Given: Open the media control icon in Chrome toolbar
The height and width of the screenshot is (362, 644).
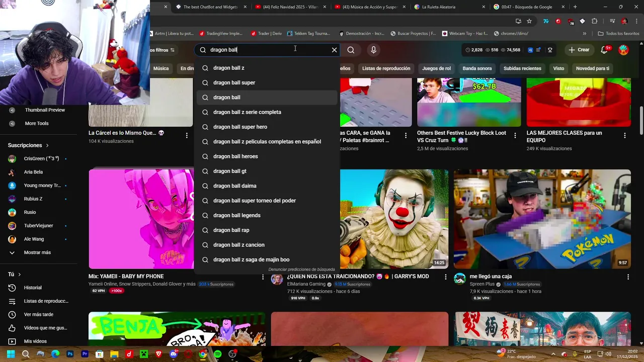Looking at the screenshot, I should coord(612,21).
